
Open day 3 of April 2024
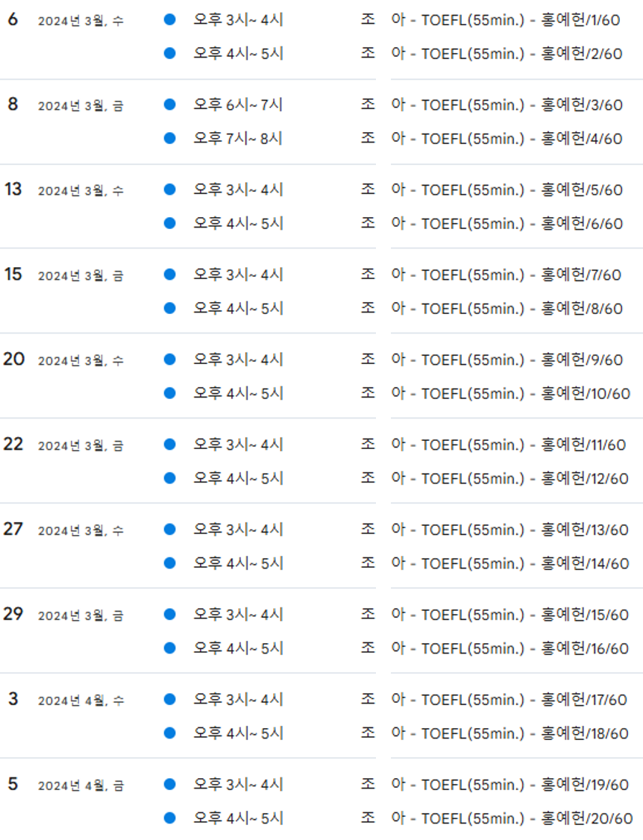pos(13,699)
